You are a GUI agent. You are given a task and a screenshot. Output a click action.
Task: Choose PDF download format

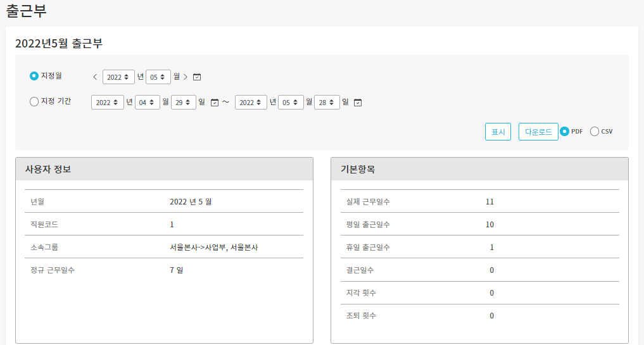coord(564,132)
